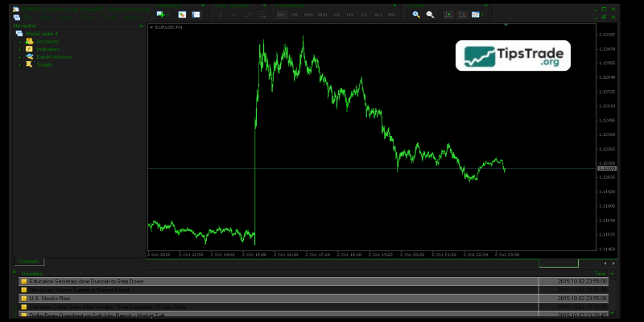Select the M1 timeframe button

point(281,14)
